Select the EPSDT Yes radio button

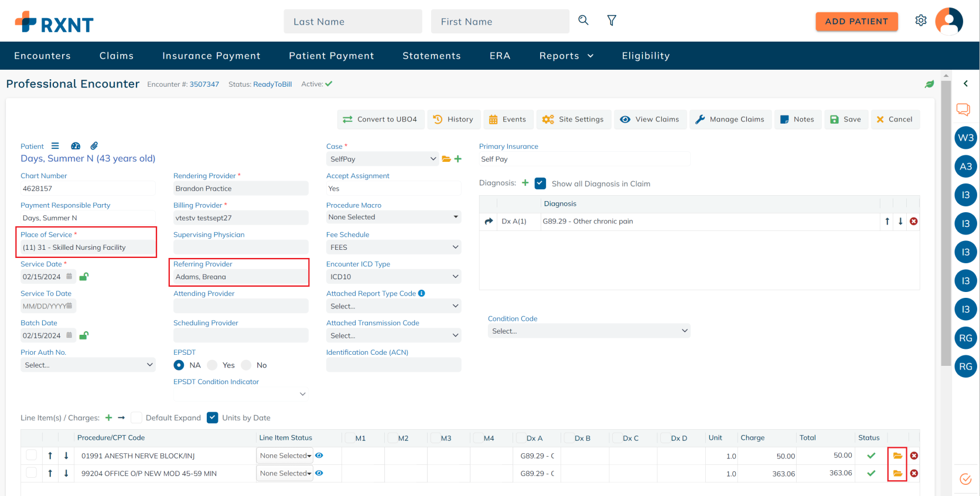coord(212,365)
